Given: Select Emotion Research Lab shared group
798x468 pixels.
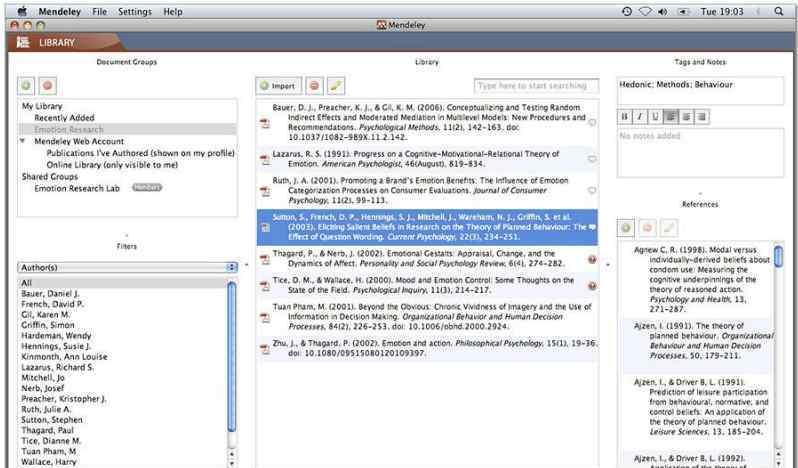Looking at the screenshot, I should click(77, 188).
